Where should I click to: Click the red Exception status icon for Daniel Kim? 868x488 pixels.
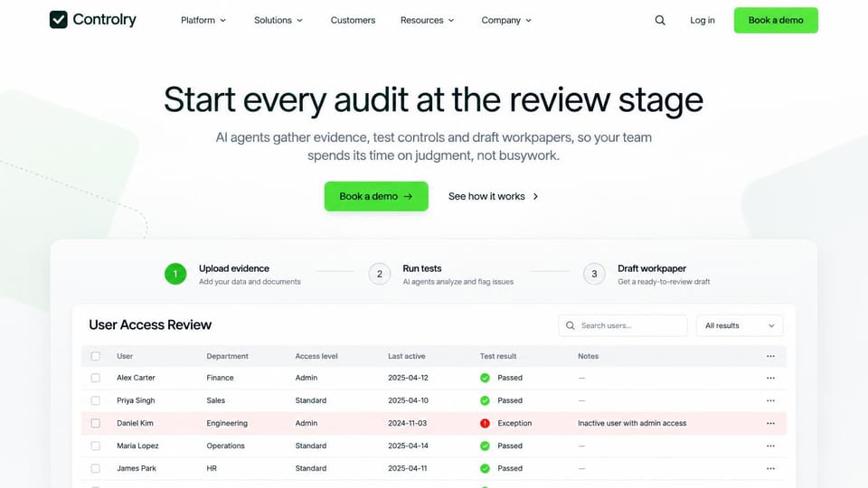[x=485, y=423]
